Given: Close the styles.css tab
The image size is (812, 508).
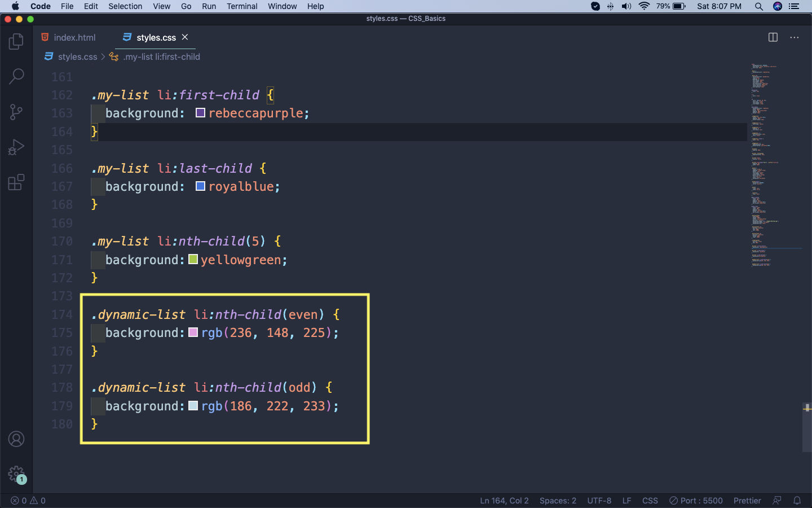Looking at the screenshot, I should (x=185, y=37).
